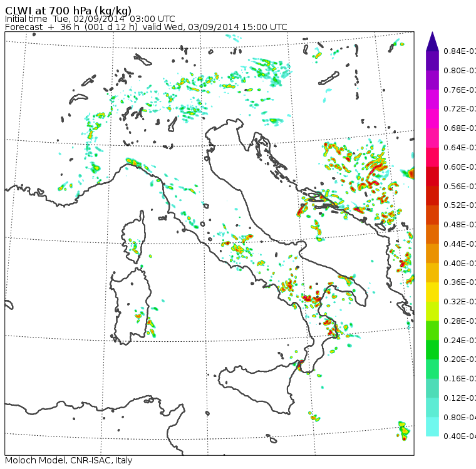Image resolution: width=476 pixels, height=469 pixels.
Task: Pick the lime segment between 0.28E-03 and 0.32E-03
Action: click(x=432, y=311)
